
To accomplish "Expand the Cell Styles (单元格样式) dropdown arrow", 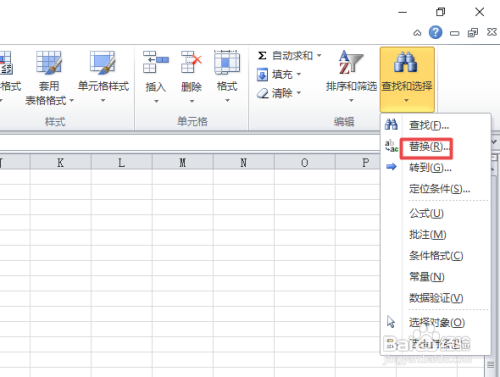I will [103, 100].
